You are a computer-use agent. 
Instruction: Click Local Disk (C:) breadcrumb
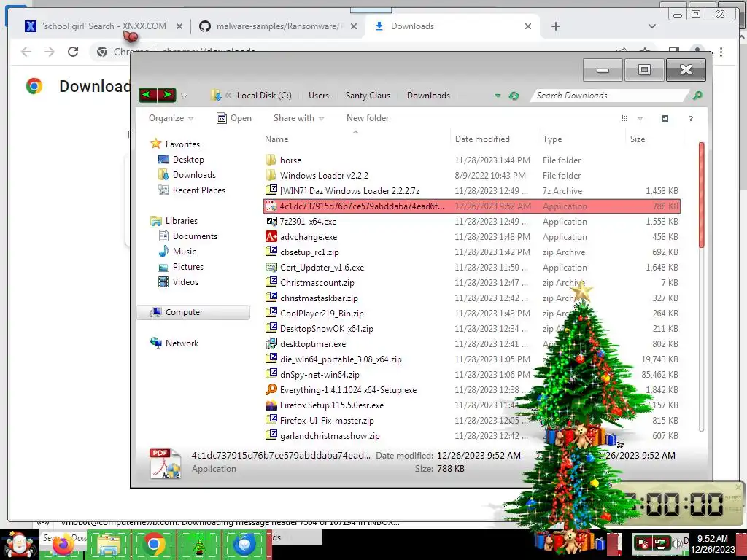pos(264,96)
